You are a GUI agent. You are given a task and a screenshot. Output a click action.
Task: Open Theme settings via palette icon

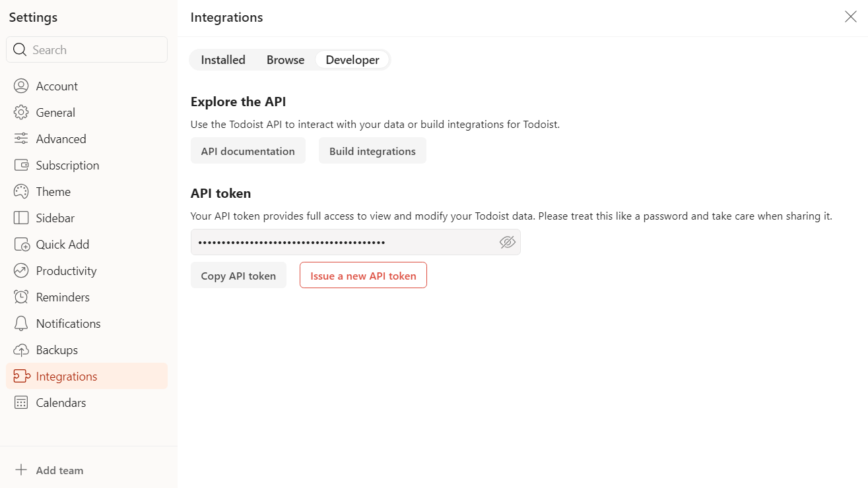tap(20, 191)
